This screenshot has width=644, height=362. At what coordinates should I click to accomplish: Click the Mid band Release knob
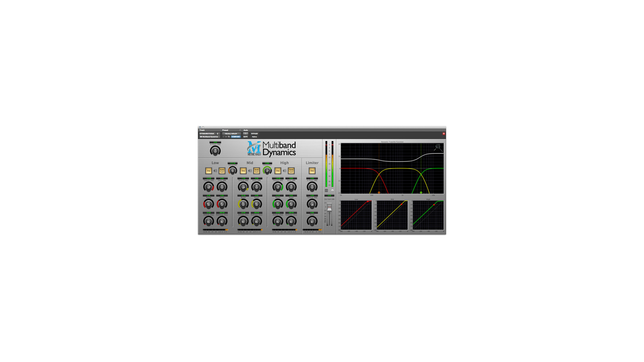[x=256, y=221]
